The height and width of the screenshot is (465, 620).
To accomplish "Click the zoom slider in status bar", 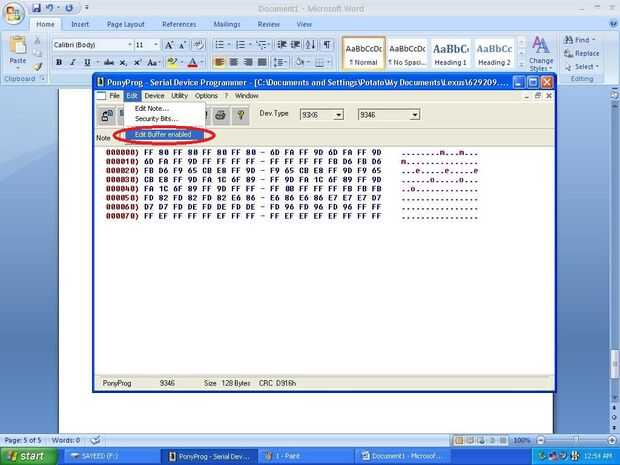I will pyautogui.click(x=576, y=440).
